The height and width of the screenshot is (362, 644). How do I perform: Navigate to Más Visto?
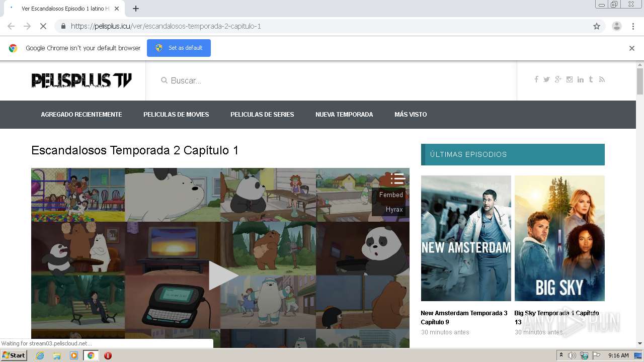coord(411,115)
